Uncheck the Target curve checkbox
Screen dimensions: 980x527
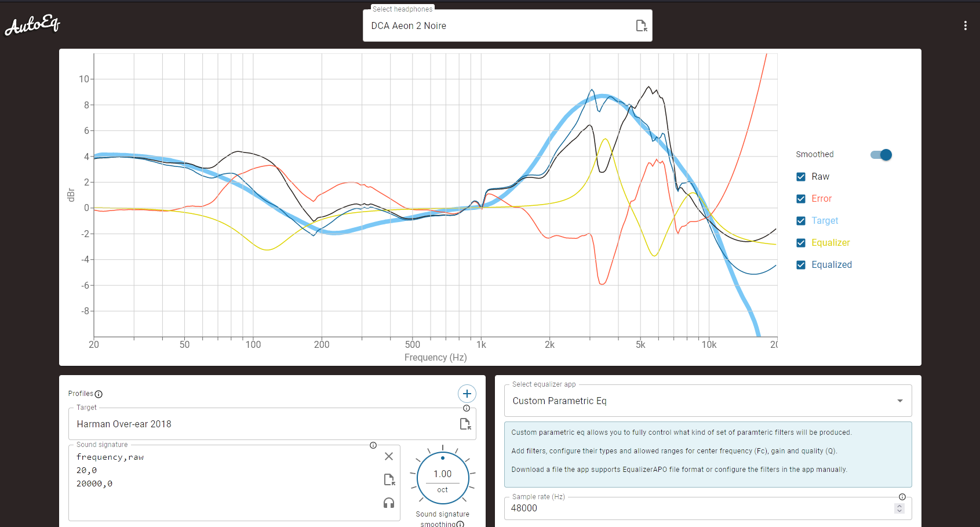(801, 221)
